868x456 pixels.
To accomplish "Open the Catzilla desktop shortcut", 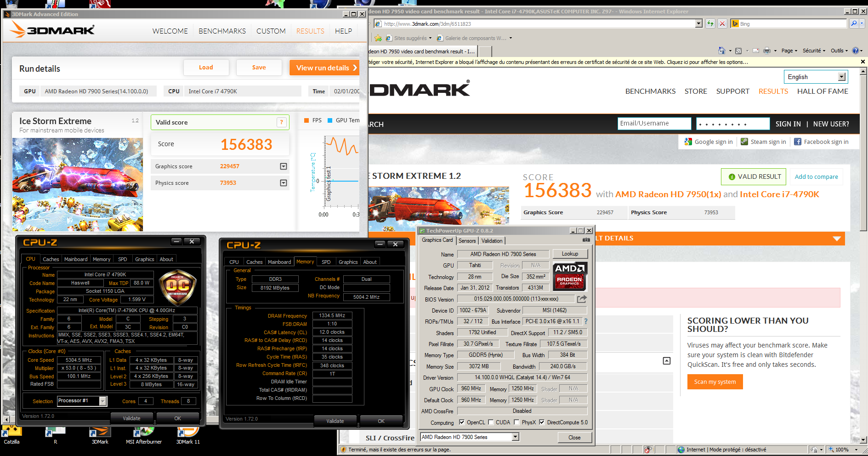I will pos(11,435).
